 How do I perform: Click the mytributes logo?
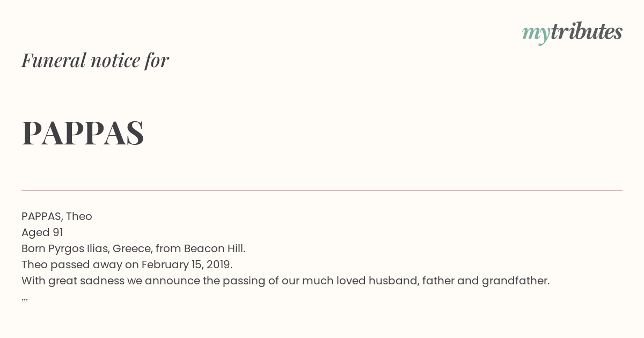tap(572, 33)
